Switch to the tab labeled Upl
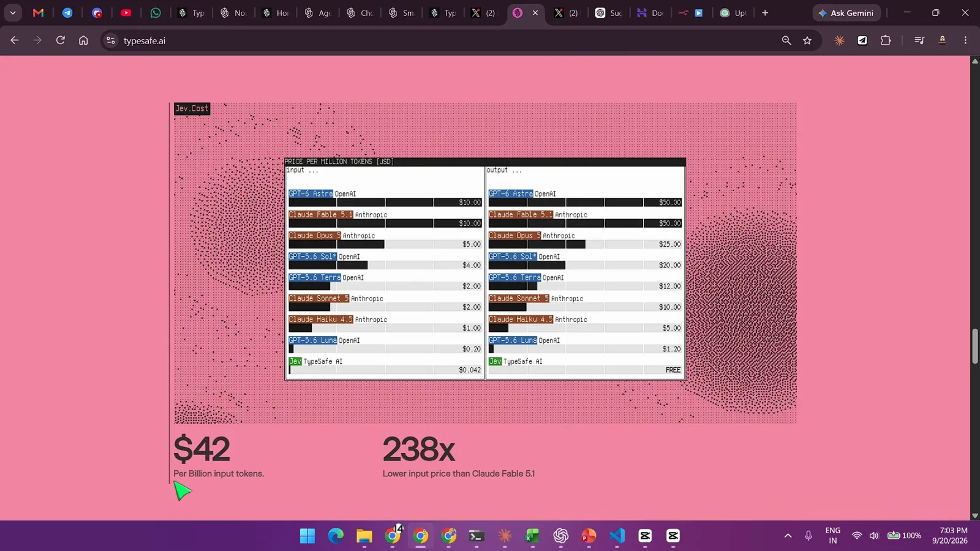980x551 pixels. pos(733,13)
